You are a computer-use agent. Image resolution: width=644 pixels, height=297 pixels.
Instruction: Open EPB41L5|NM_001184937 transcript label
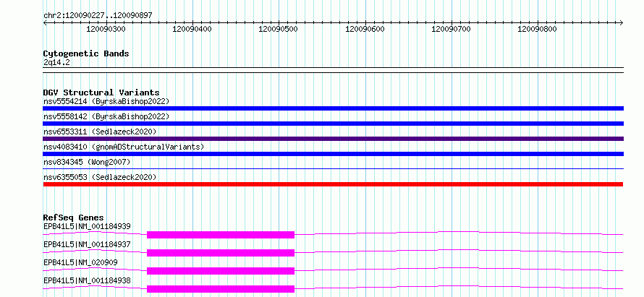[87, 244]
